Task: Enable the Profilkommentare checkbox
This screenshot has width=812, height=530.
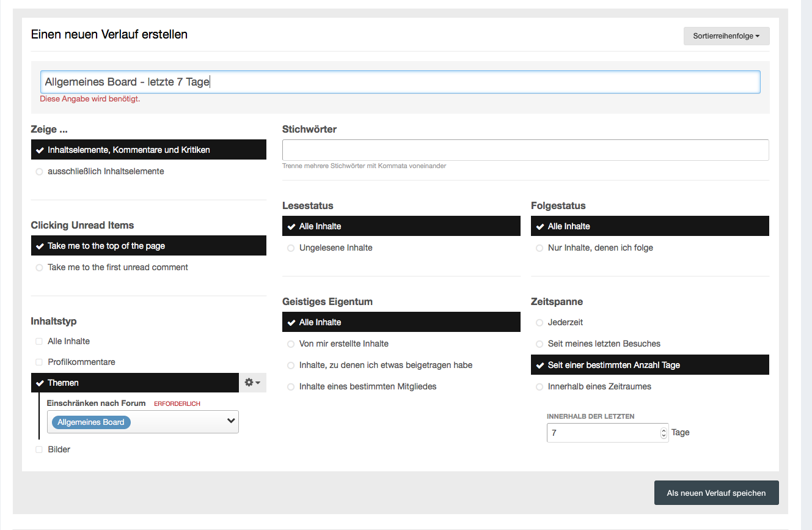Action: (40, 363)
